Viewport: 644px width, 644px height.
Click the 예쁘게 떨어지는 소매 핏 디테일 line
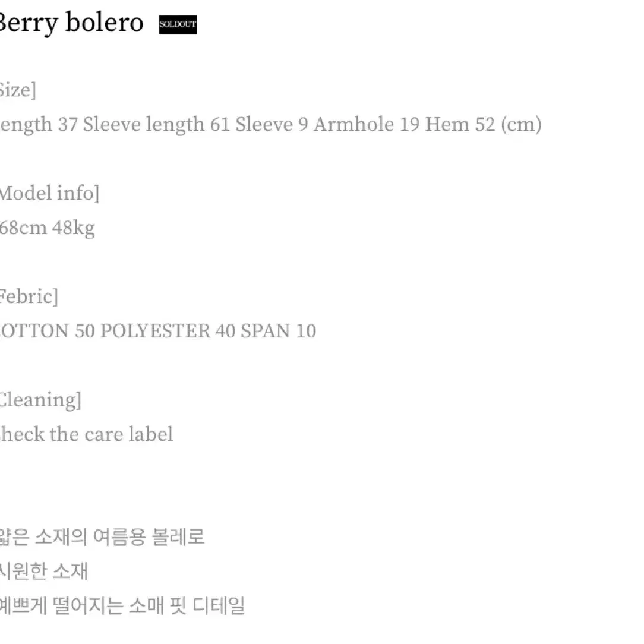pyautogui.click(x=122, y=606)
